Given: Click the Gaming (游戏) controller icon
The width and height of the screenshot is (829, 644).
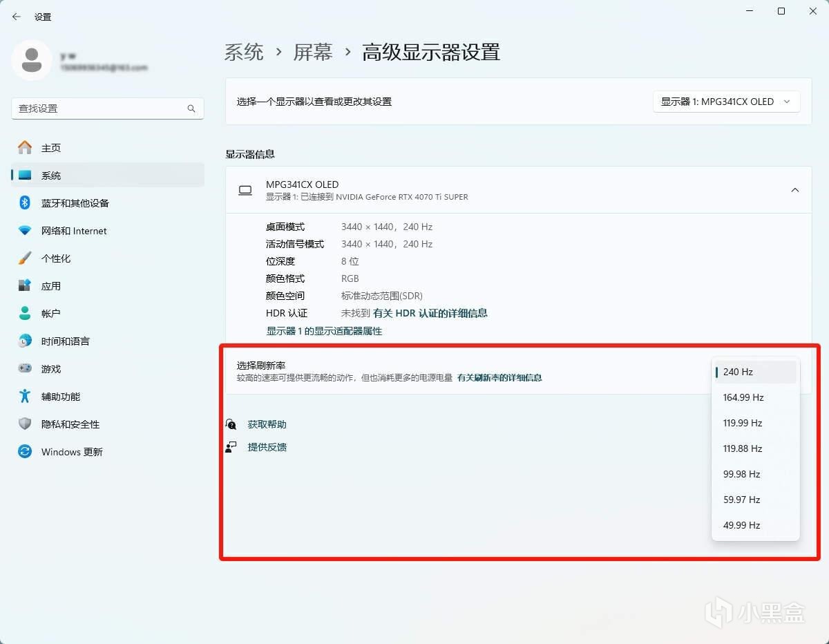Looking at the screenshot, I should tap(25, 368).
